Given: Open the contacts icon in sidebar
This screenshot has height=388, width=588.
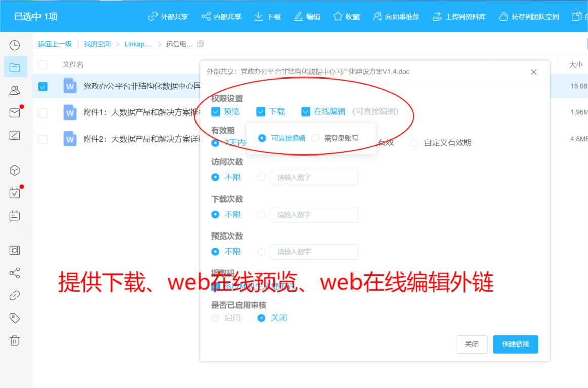Looking at the screenshot, I should coord(15,90).
